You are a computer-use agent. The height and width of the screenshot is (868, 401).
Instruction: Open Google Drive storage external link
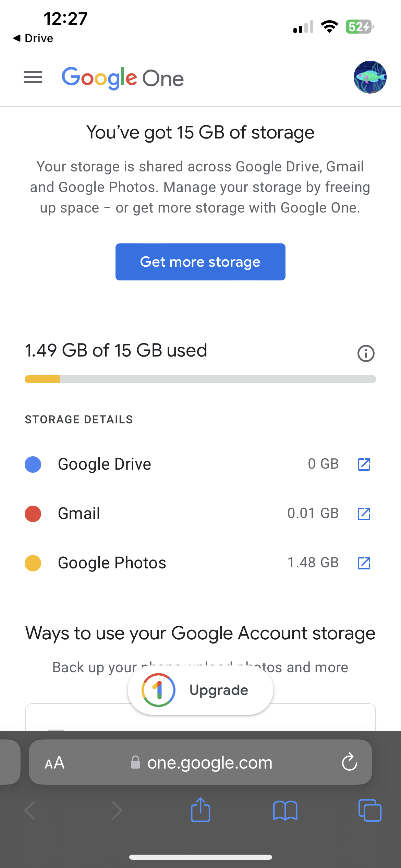click(364, 465)
